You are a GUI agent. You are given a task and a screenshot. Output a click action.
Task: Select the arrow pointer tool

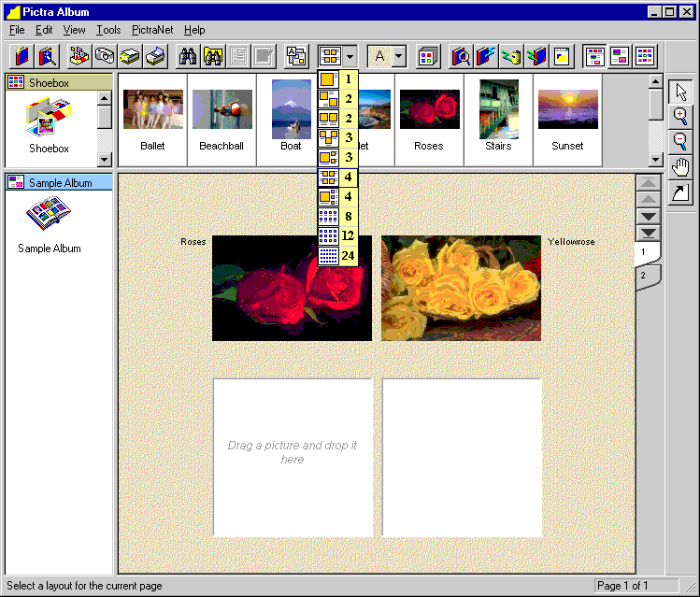(x=680, y=92)
